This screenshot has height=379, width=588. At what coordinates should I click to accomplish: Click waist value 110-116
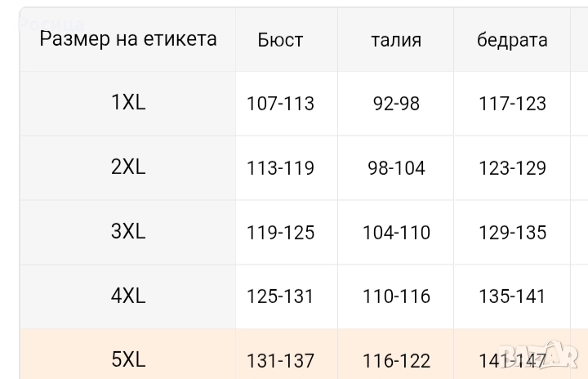click(x=396, y=297)
